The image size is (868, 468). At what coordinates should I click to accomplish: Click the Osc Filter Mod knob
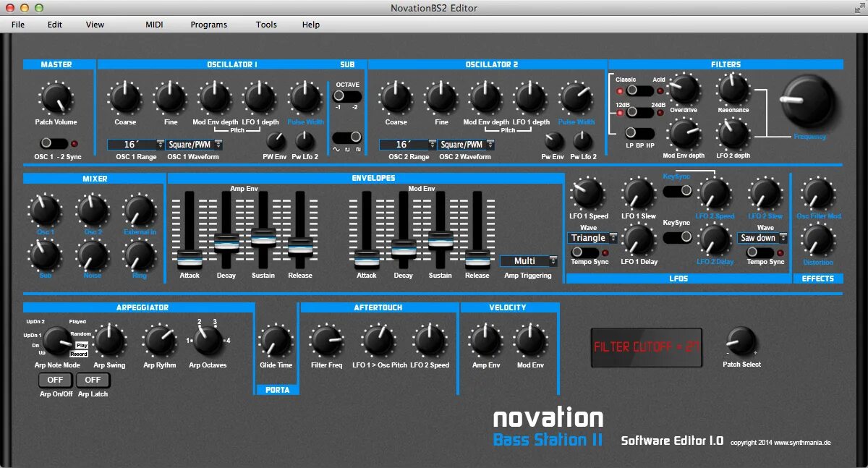coord(818,194)
